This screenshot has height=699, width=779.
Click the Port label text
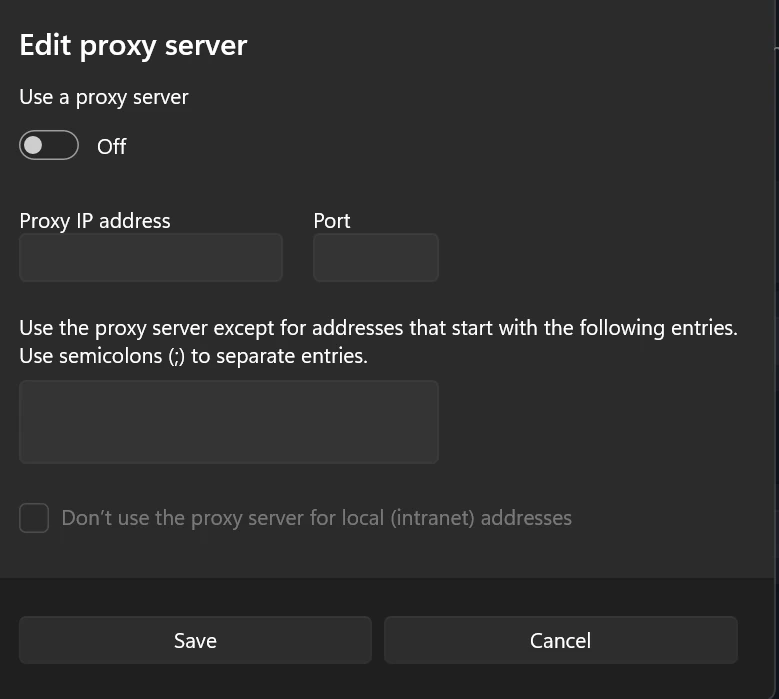(332, 221)
